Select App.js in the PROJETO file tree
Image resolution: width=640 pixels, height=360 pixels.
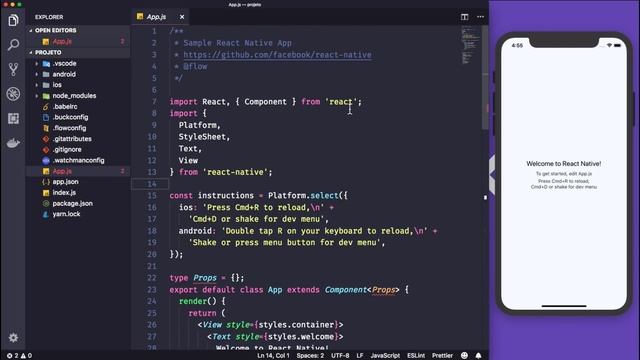tap(62, 171)
